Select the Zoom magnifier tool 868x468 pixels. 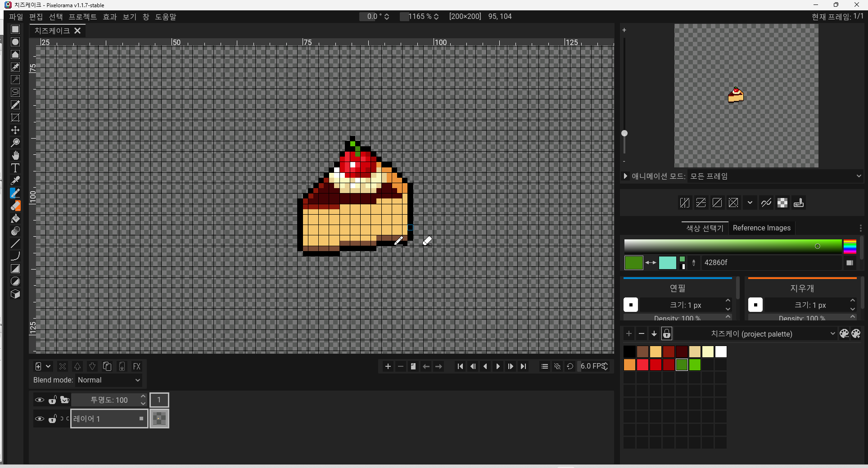[15, 143]
